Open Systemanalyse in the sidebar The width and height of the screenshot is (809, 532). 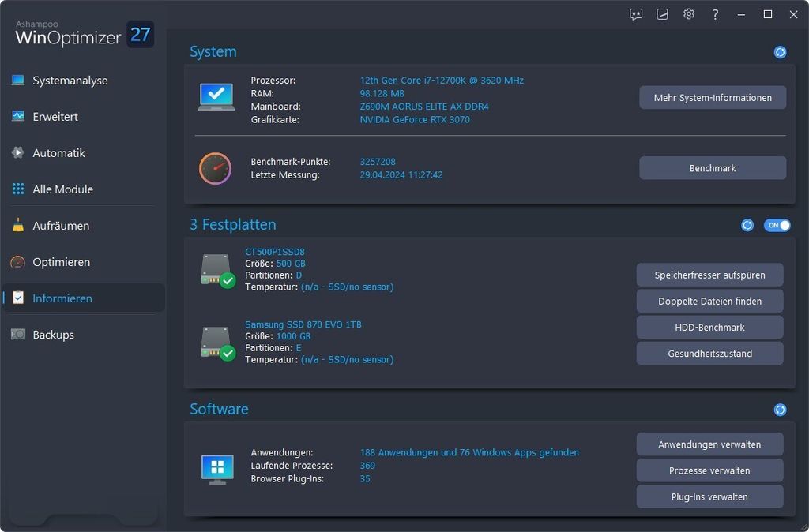pos(70,81)
